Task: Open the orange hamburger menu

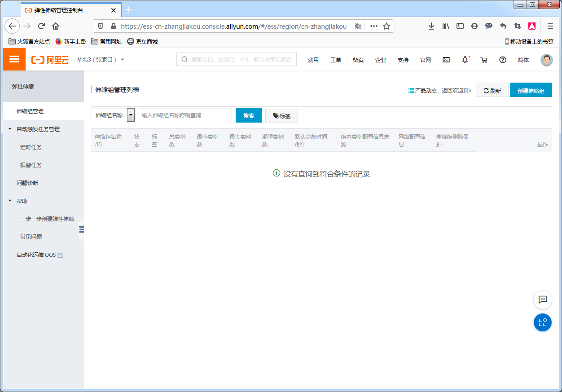Action: pos(14,59)
